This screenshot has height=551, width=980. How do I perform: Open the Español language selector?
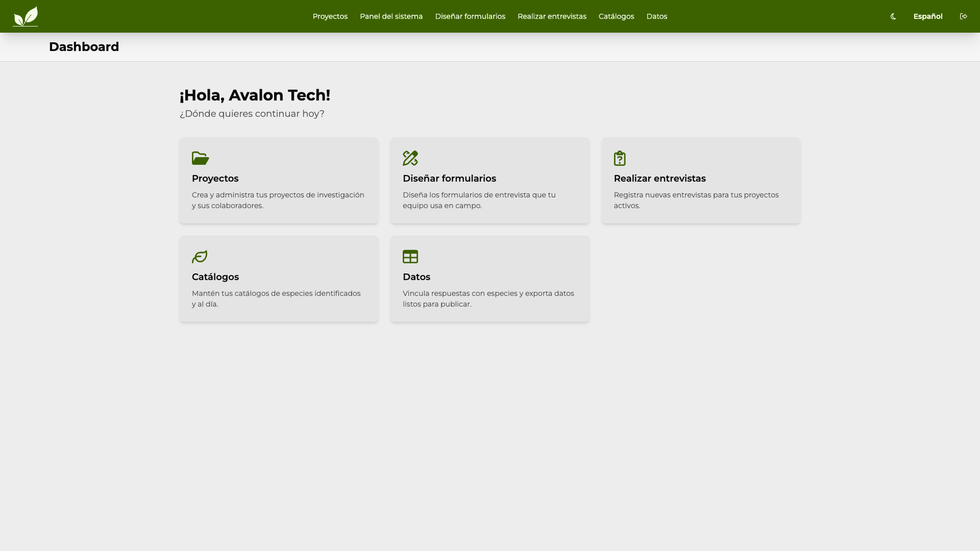point(928,16)
